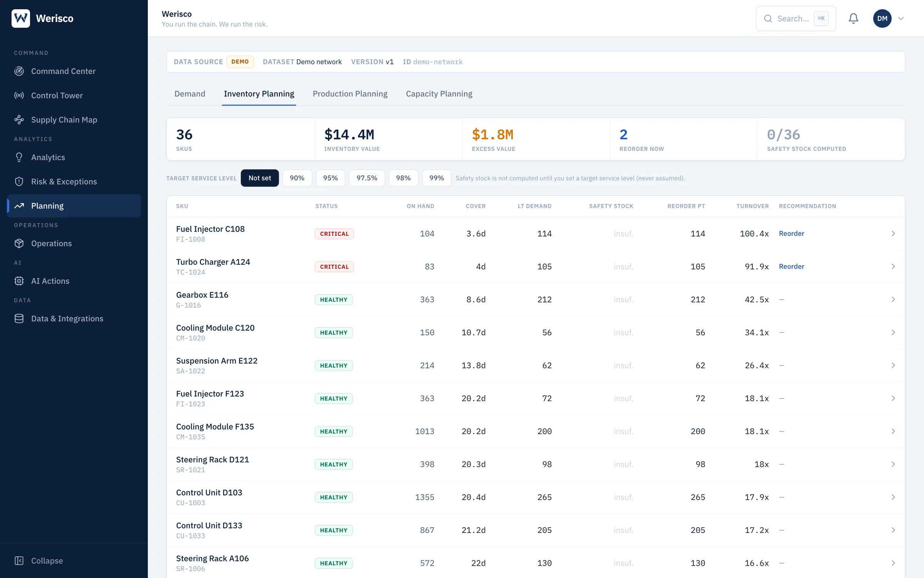The height and width of the screenshot is (578, 924).
Task: Select the Not set service level
Action: click(260, 178)
